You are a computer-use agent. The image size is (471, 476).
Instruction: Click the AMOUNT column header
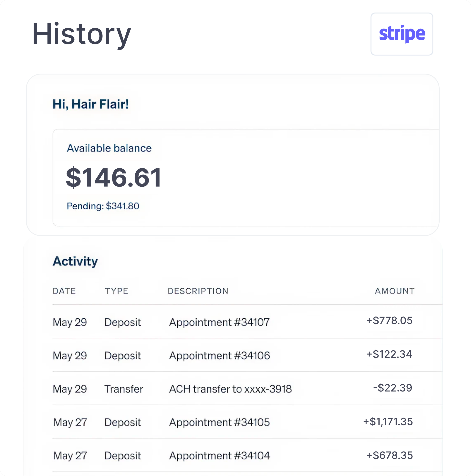tap(394, 291)
